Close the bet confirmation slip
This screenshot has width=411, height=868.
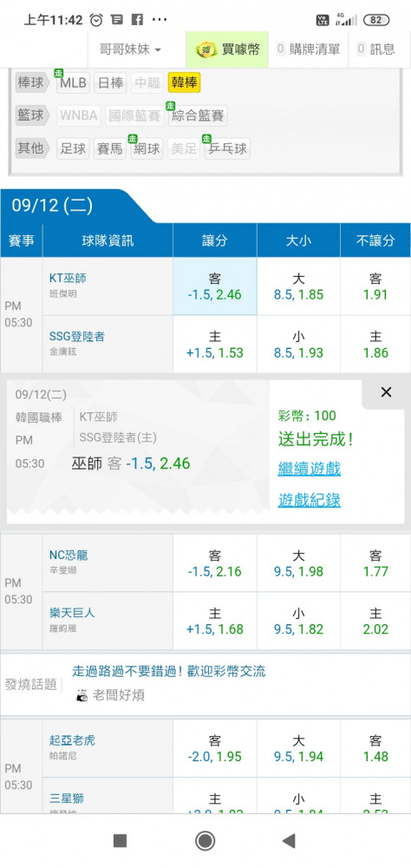(386, 392)
